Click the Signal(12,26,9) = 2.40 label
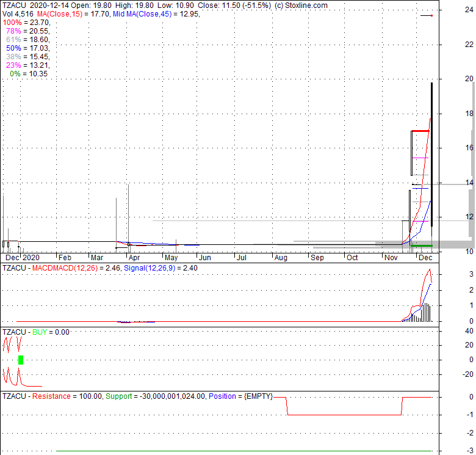The height and width of the screenshot is (455, 476). (160, 268)
